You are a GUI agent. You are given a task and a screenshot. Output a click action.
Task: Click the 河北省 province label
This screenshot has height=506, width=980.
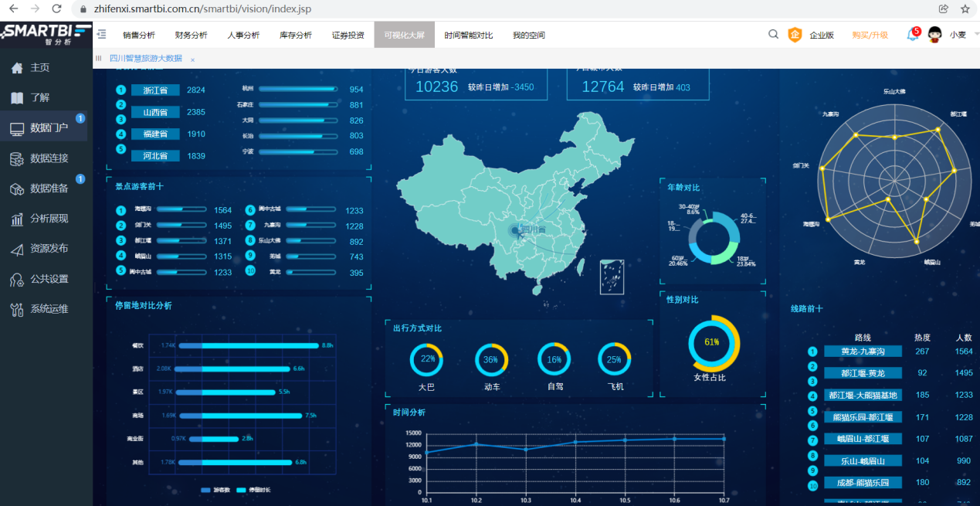pos(155,155)
